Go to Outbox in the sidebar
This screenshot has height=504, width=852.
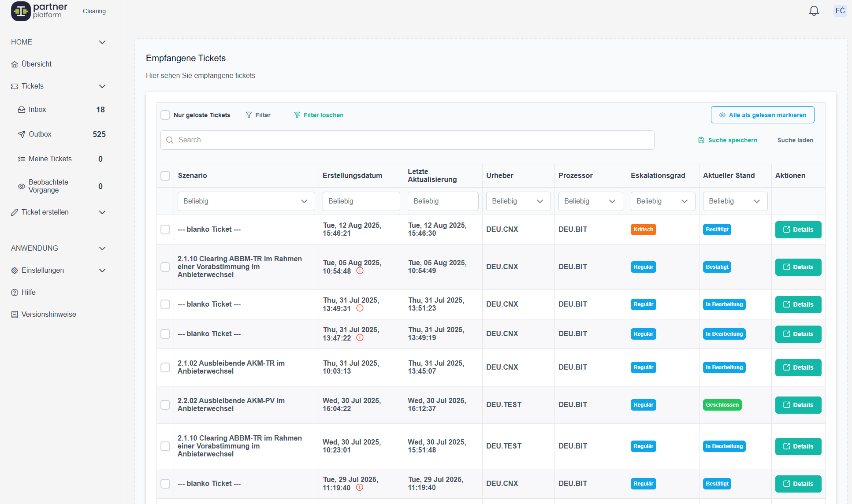point(40,134)
